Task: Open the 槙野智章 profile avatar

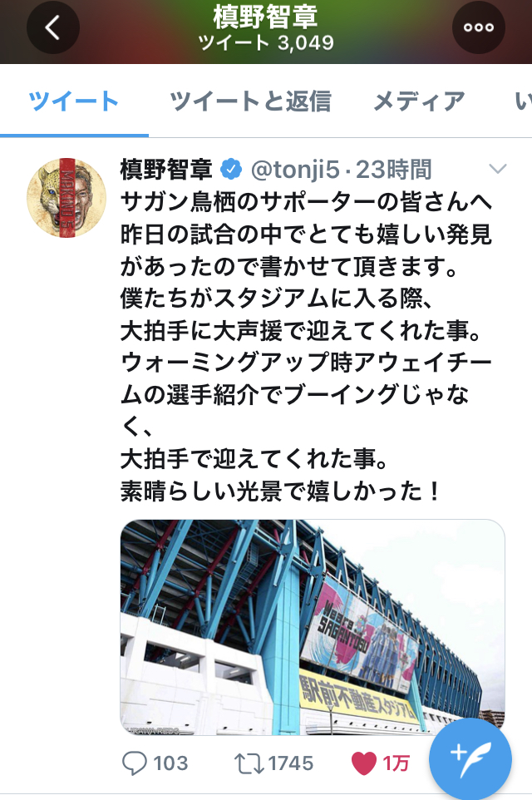Action: pyautogui.click(x=66, y=198)
